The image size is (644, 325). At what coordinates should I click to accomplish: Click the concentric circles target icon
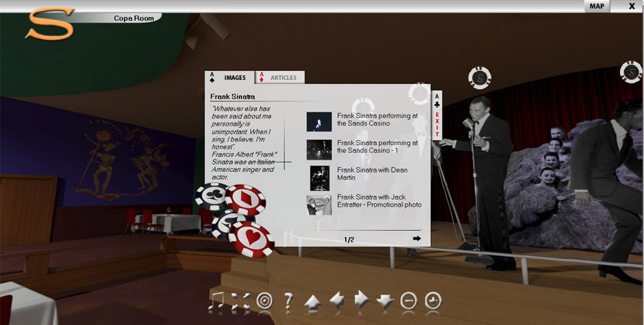(265, 301)
